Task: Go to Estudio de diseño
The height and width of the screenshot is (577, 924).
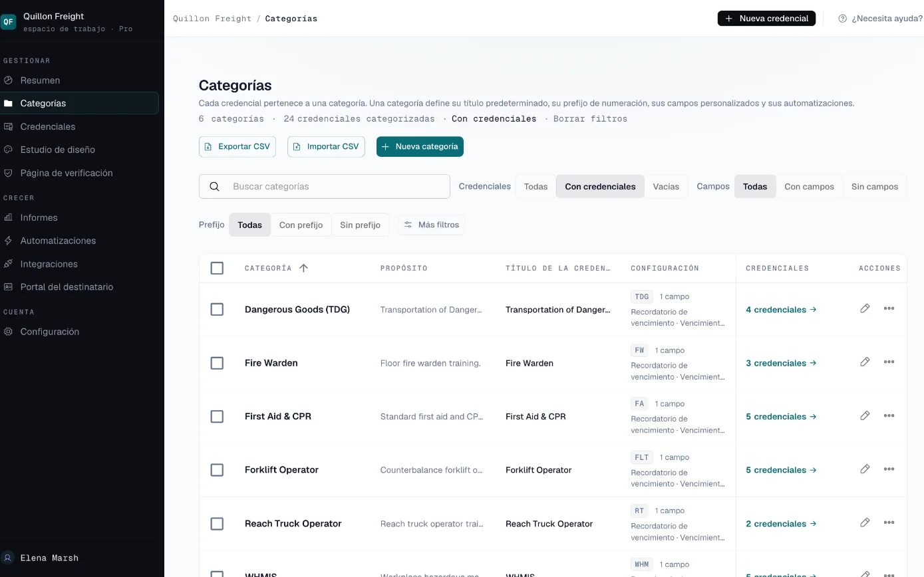Action: click(x=80, y=150)
